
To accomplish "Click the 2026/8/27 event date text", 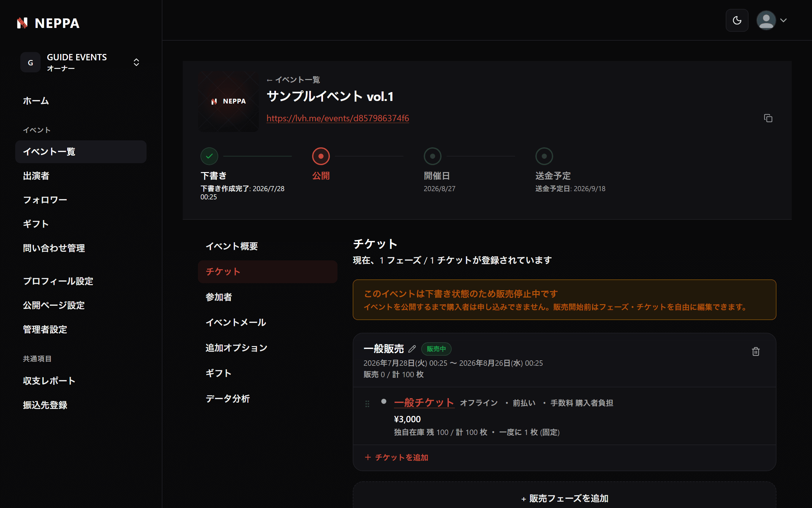I will 440,189.
